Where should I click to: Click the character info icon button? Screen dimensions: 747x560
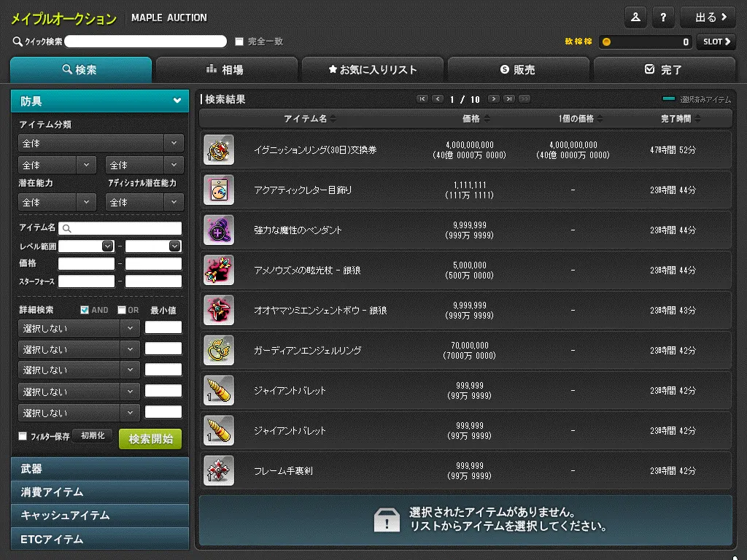635,17
